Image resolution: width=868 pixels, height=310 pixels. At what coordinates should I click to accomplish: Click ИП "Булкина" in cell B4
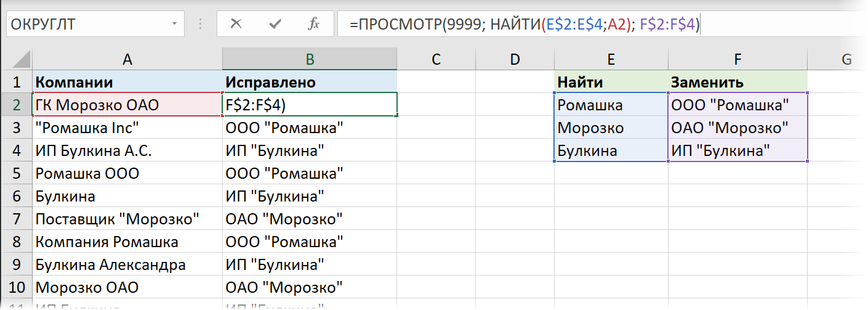[x=310, y=150]
